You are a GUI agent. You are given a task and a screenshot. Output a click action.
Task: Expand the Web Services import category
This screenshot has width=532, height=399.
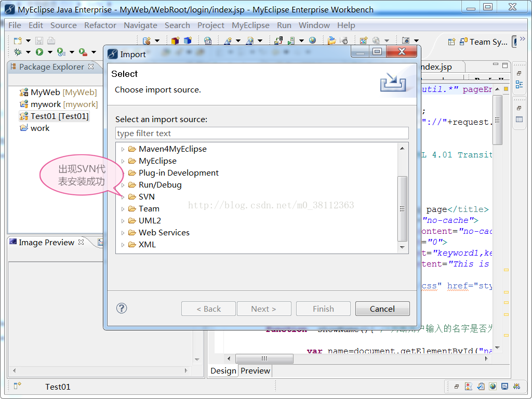[123, 233]
